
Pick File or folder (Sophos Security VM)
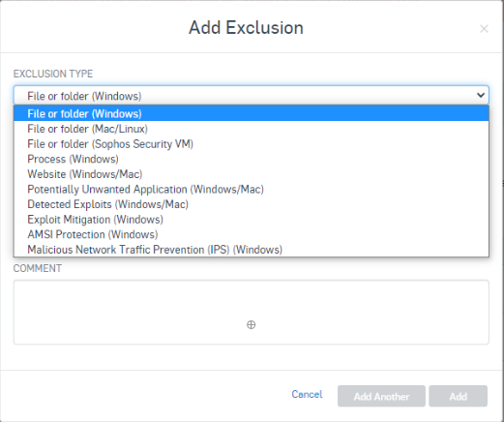(252, 144)
